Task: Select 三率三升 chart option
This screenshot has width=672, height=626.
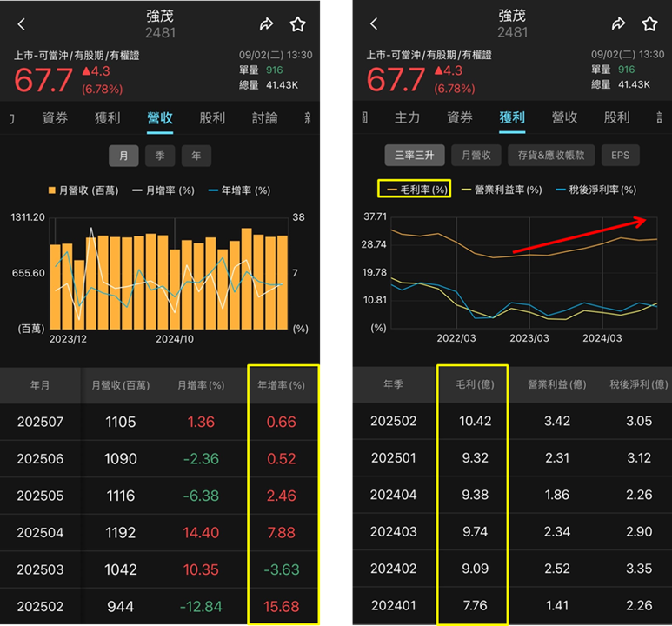Action: pos(415,156)
